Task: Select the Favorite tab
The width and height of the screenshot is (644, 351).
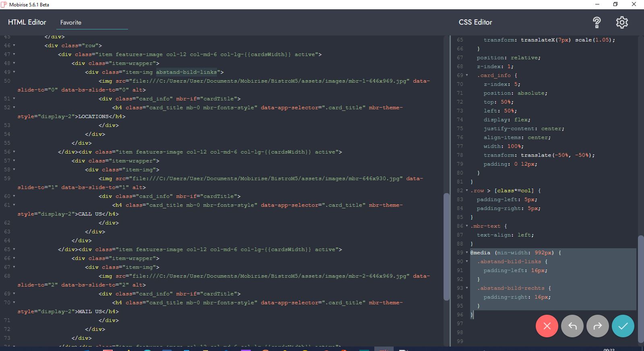Action: (x=71, y=23)
